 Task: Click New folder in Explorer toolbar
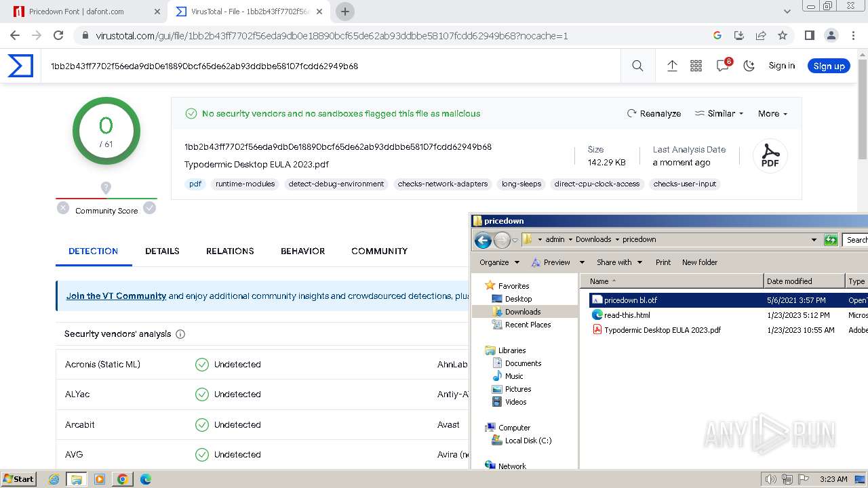pyautogui.click(x=700, y=262)
